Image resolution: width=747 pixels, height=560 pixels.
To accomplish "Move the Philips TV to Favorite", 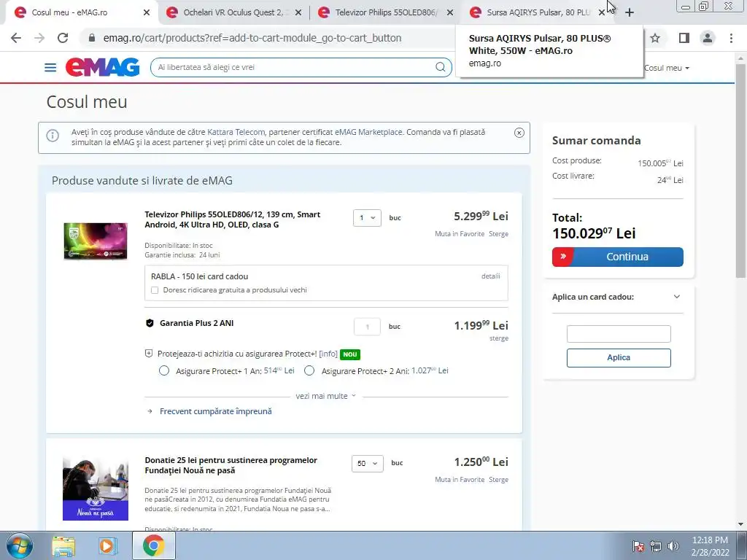I will click(x=460, y=234).
